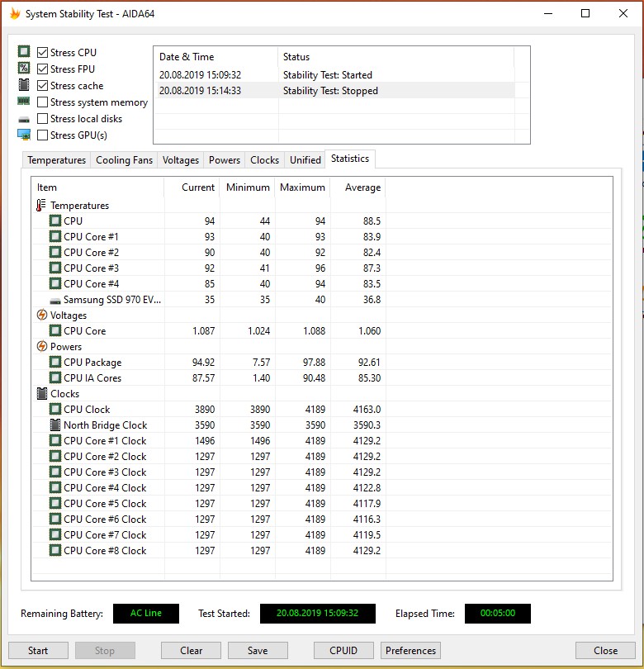
Task: Select the 'Stability Test: Started' log entry
Action: pos(335,74)
